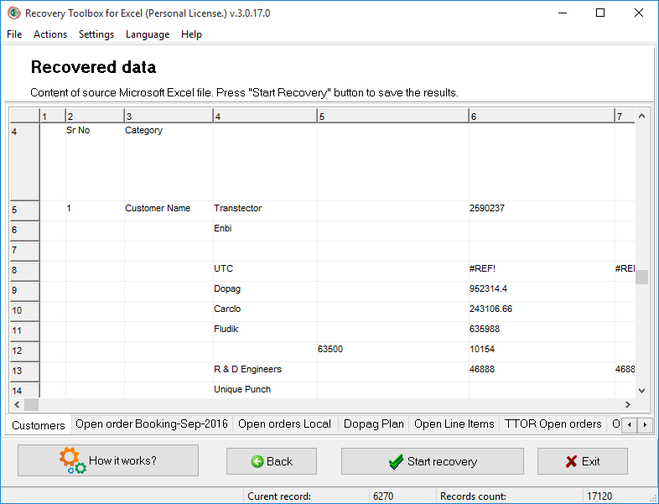Screen dimensions: 659x504
Task: Open the File menu
Action: (x=14, y=34)
